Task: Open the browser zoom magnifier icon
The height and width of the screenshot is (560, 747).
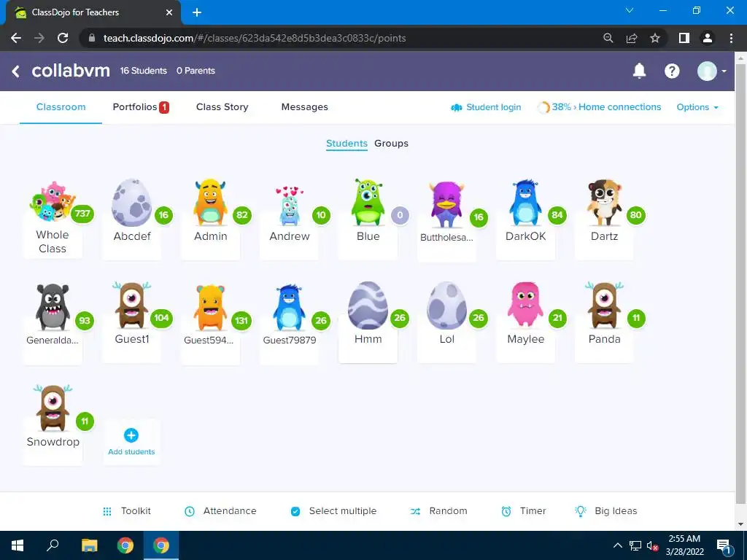Action: click(x=608, y=38)
